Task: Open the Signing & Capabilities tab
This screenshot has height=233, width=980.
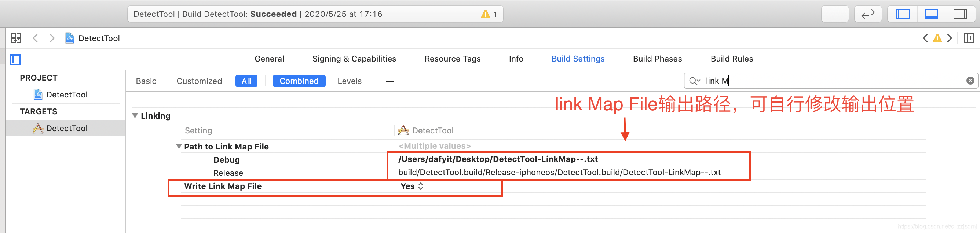Action: tap(354, 59)
